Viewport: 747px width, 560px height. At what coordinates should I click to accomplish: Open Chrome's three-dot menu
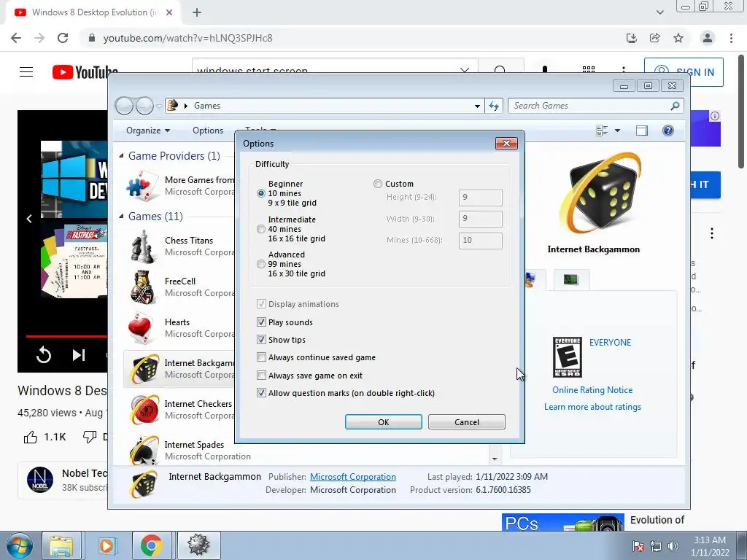tap(731, 38)
